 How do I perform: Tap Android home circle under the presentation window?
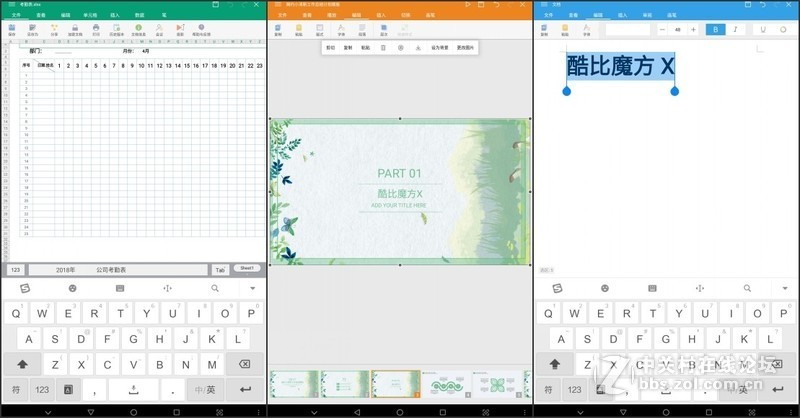[x=399, y=412]
